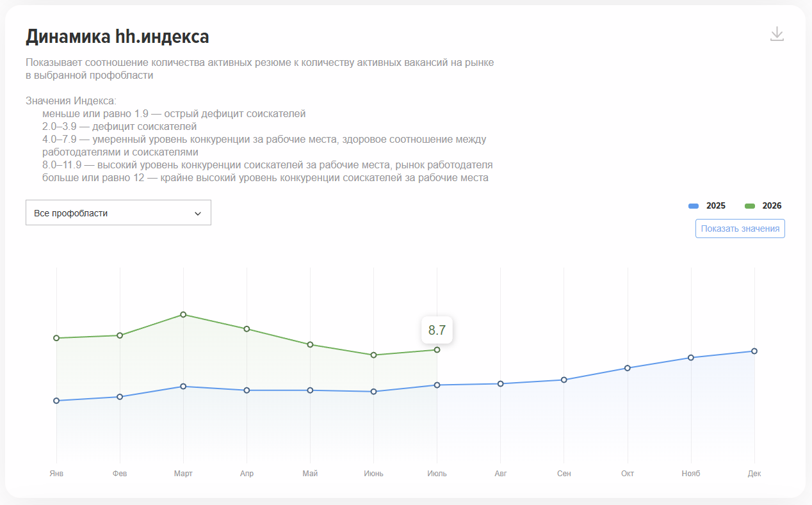Click the 2.0–3.9 — дефицит соискателей line
812x505 pixels.
tap(119, 127)
